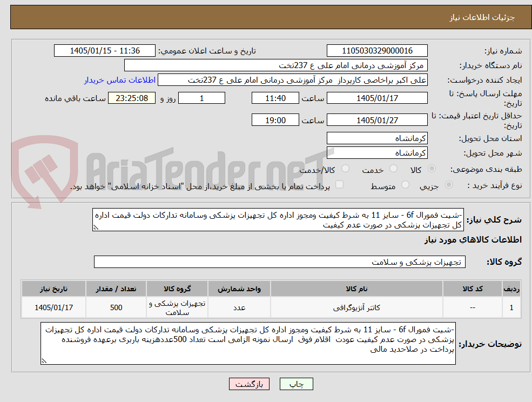The width and height of the screenshot is (532, 402).
Task: Click the goods group cell in table row 1
Action: pos(177,307)
